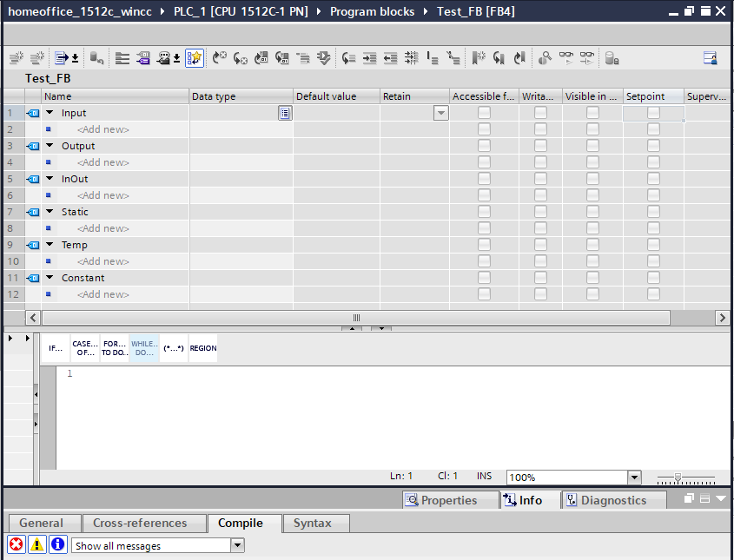Insert a REGION snippet

pyautogui.click(x=202, y=347)
